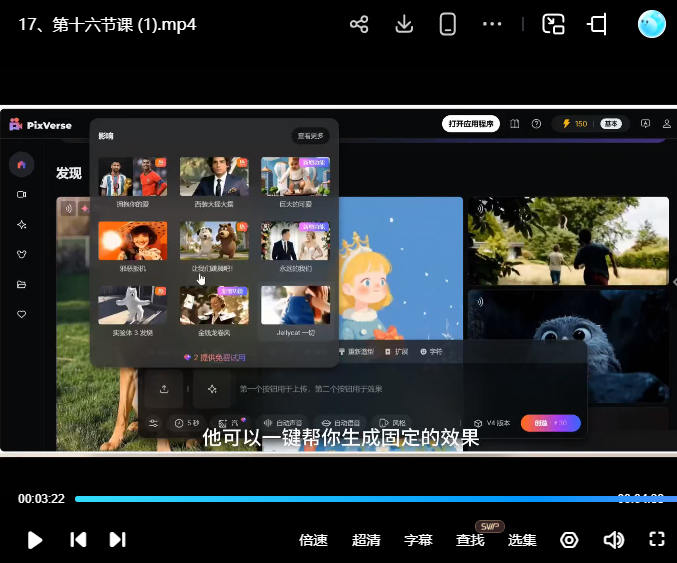Open the mobile phone viewing icon

coord(448,25)
